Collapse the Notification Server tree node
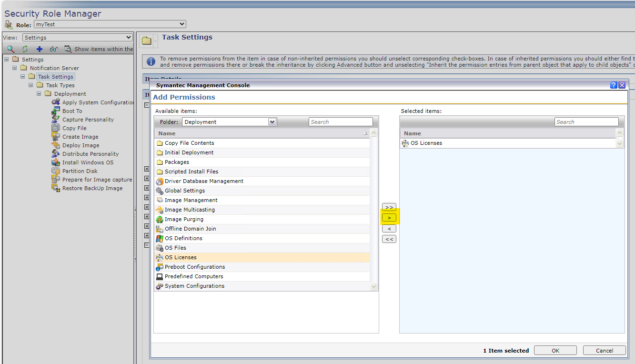This screenshot has width=635, height=364. tap(15, 68)
